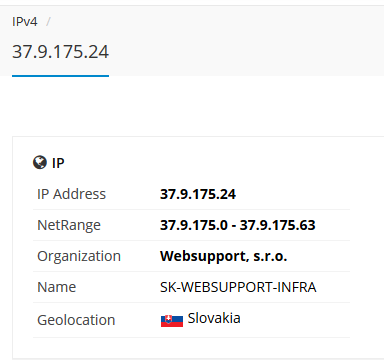Select the SK-WEBSUPPORT-INFRA name text
The height and width of the screenshot is (363, 384).
point(238,287)
